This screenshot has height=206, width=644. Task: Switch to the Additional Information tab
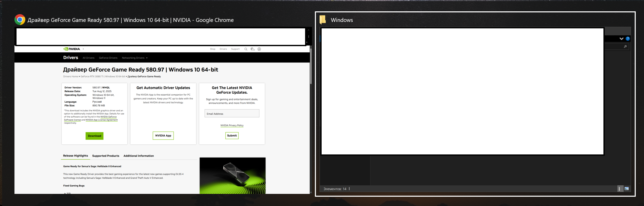click(x=139, y=156)
